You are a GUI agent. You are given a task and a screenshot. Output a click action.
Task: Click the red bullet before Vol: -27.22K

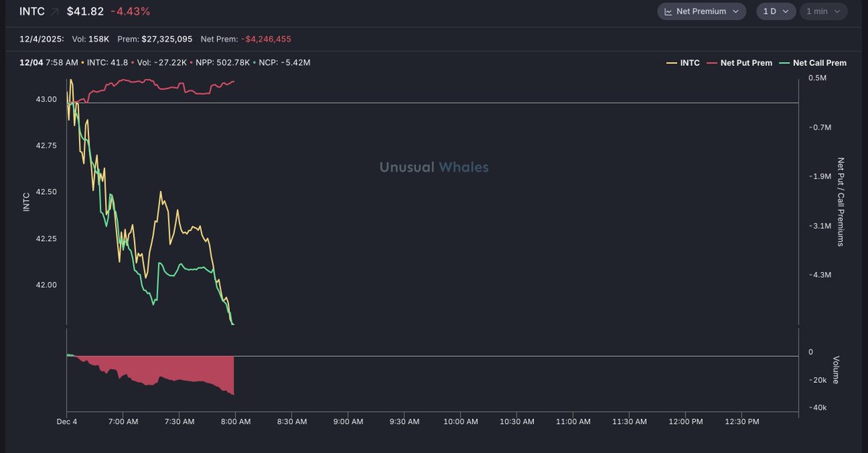pos(132,63)
